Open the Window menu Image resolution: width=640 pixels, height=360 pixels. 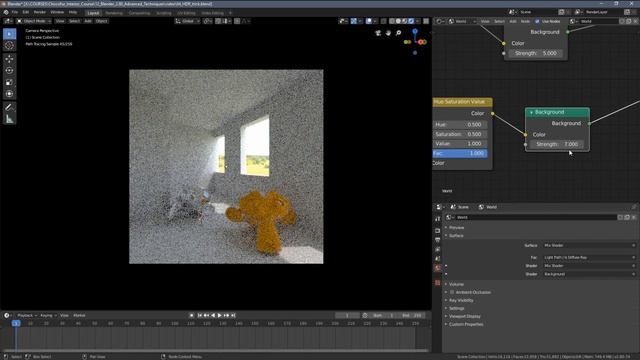pyautogui.click(x=57, y=12)
